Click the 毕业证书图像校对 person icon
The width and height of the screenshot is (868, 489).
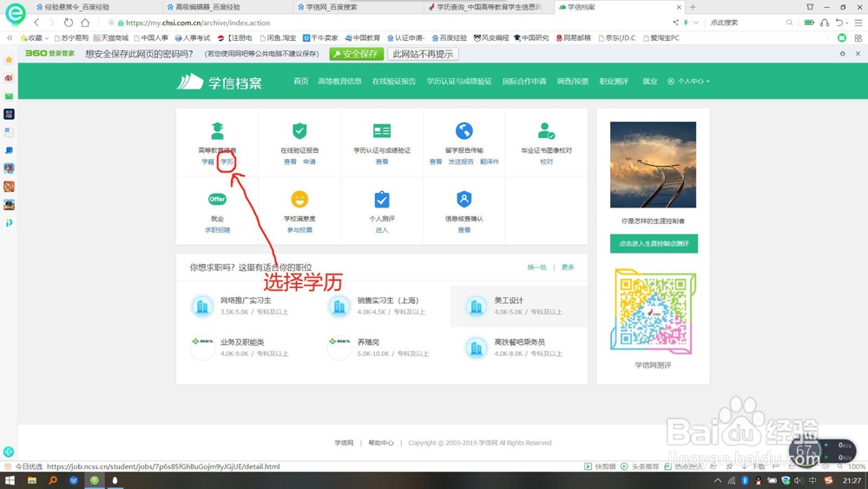(546, 131)
